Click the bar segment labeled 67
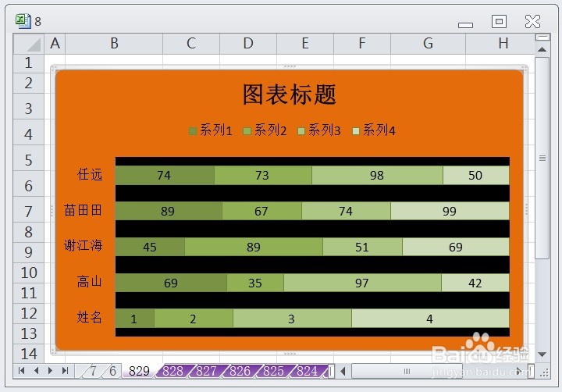The width and height of the screenshot is (562, 392). click(262, 211)
